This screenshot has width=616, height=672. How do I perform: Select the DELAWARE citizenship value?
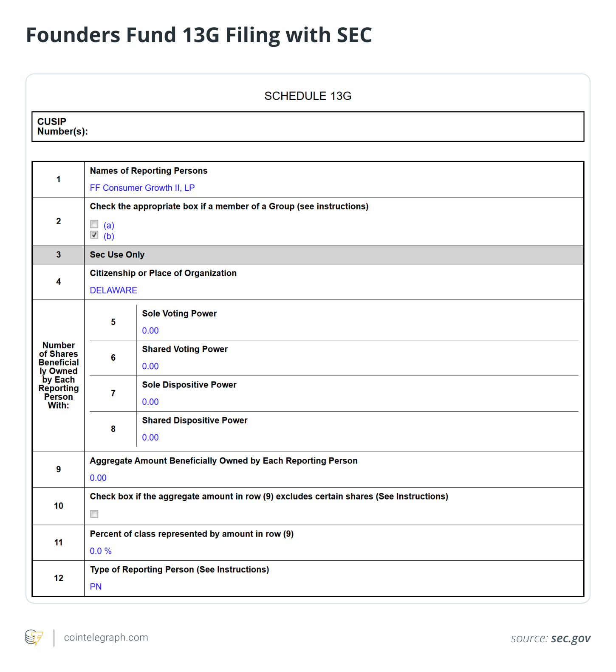(113, 290)
